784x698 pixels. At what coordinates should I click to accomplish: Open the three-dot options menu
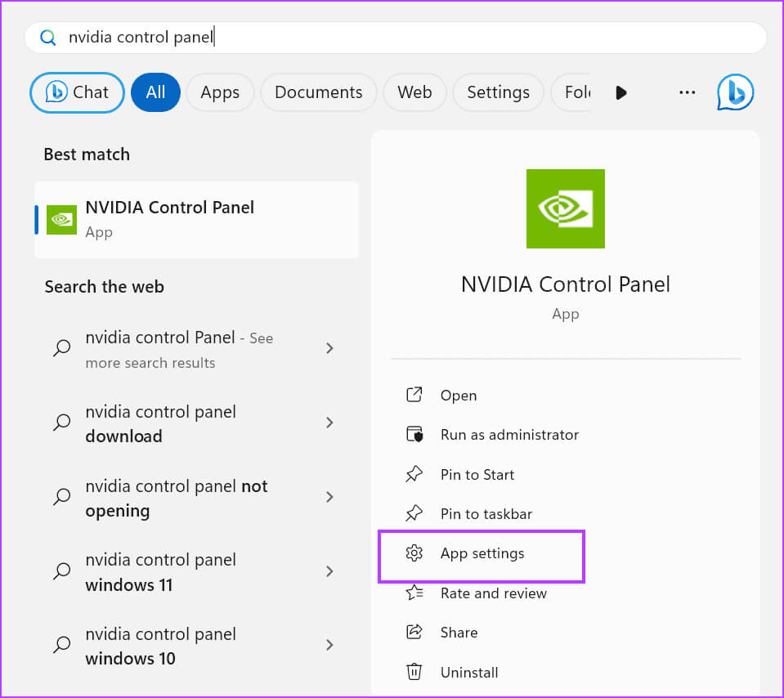[x=687, y=92]
